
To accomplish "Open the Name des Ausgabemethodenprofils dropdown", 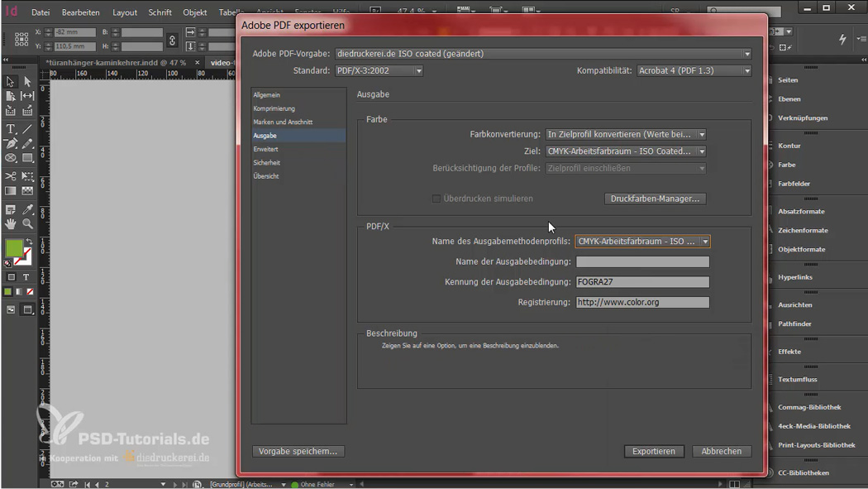I will click(x=704, y=242).
